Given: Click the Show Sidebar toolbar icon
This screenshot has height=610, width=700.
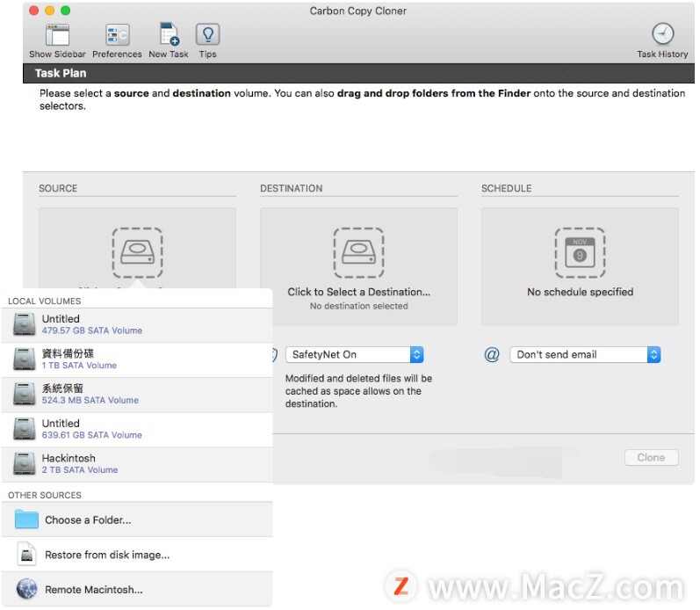Looking at the screenshot, I should [x=57, y=35].
